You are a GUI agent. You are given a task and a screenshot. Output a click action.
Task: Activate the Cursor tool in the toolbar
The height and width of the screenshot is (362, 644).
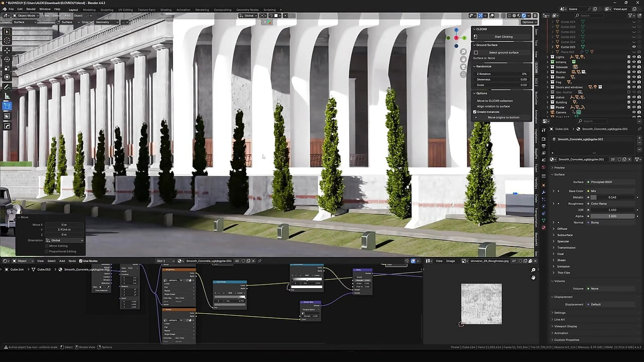[x=7, y=41]
